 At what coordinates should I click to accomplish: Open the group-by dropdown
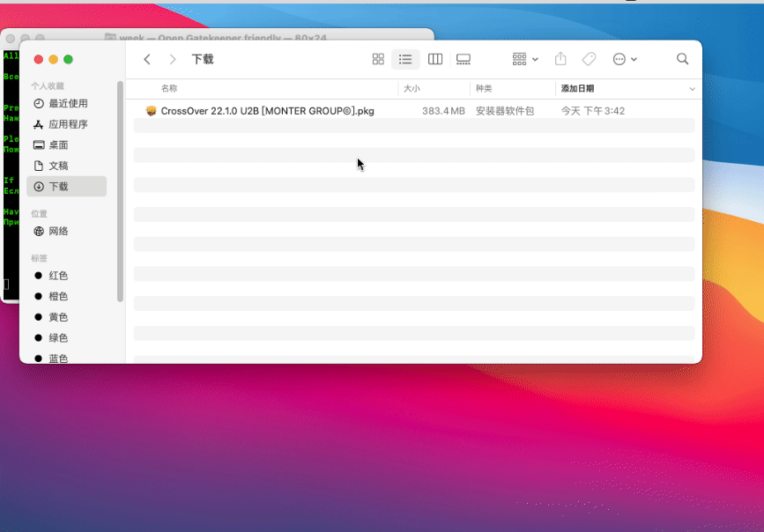pos(524,59)
